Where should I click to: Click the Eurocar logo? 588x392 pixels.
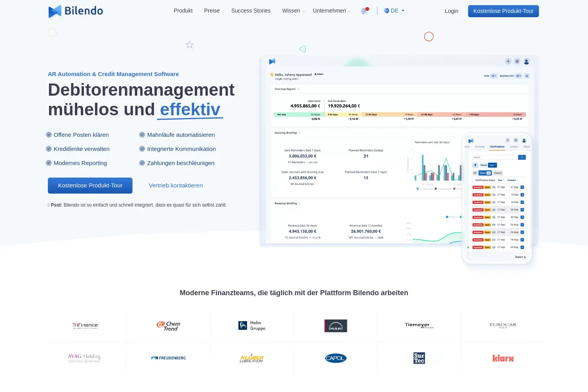point(503,325)
